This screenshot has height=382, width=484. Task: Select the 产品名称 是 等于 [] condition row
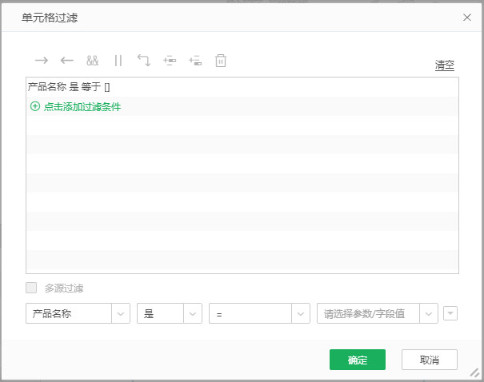pos(242,87)
